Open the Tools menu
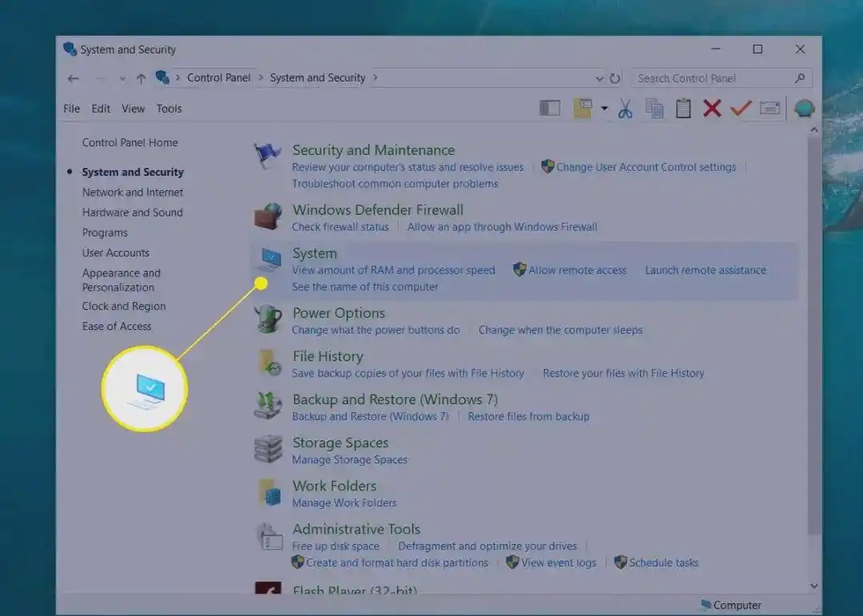 169,108
